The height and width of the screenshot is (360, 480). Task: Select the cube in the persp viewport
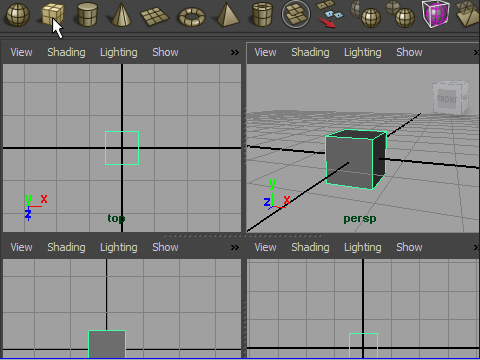click(x=355, y=159)
